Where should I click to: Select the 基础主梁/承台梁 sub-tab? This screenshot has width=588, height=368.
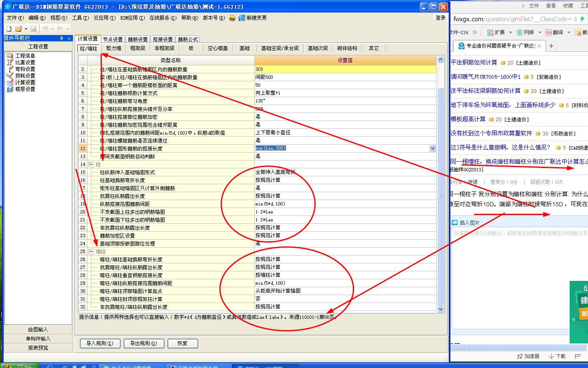coord(280,48)
